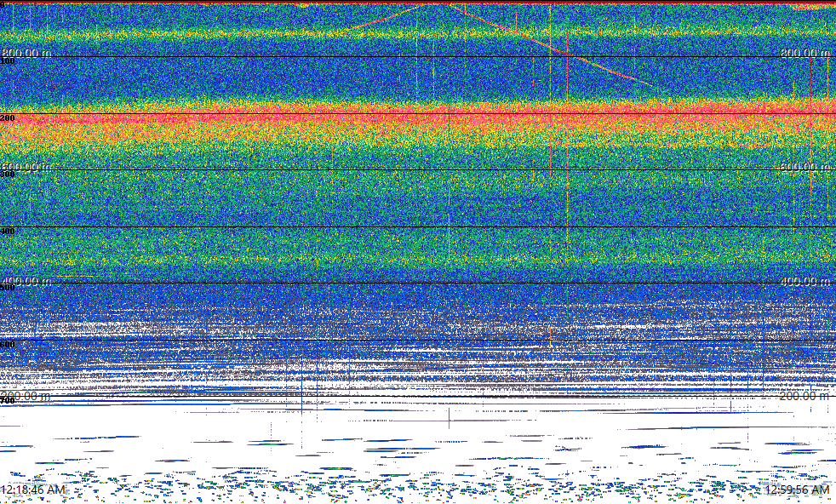Click the 200.00 m label on right edge
Screen dimensions: 836x504
[x=805, y=396]
